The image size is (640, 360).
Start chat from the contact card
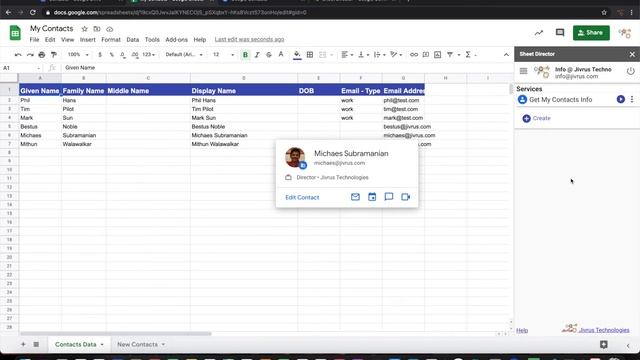(389, 197)
